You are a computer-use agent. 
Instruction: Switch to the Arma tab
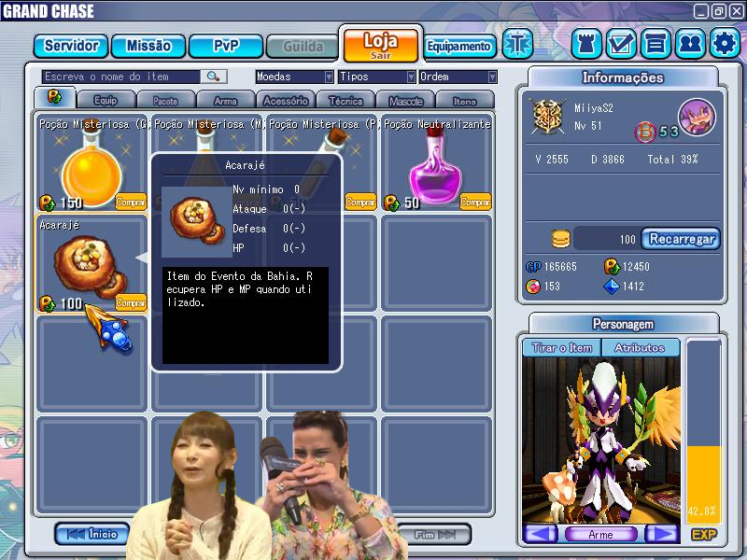225,100
